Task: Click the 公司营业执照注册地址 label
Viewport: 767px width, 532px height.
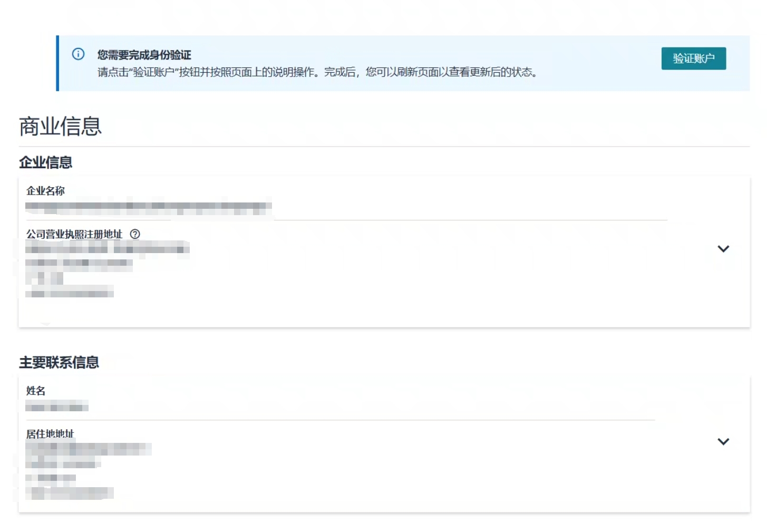Action: tap(74, 234)
